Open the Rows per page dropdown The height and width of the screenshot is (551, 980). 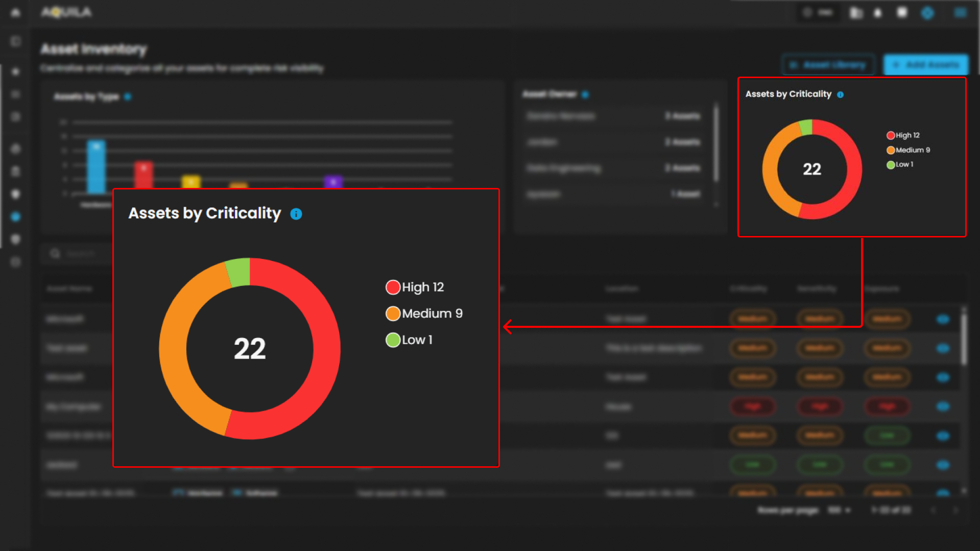click(x=839, y=510)
